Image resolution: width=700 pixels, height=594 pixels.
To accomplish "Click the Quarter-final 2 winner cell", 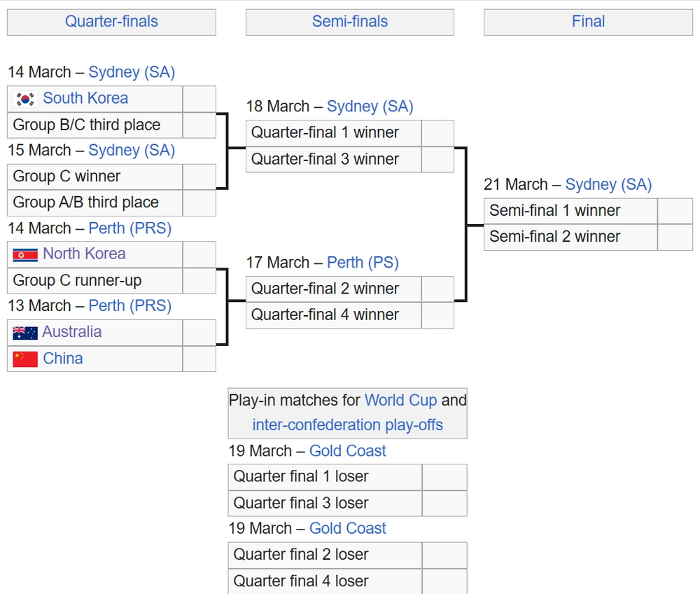I will [x=333, y=289].
